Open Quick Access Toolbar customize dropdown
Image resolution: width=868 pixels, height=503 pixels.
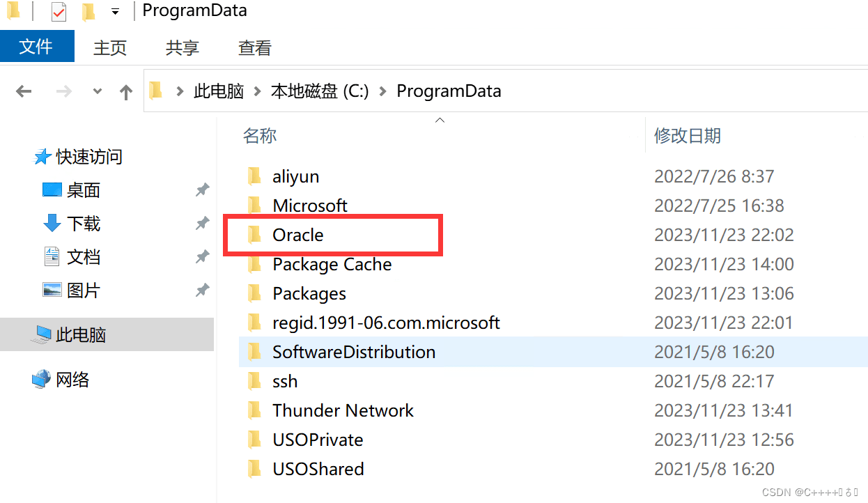tap(115, 11)
